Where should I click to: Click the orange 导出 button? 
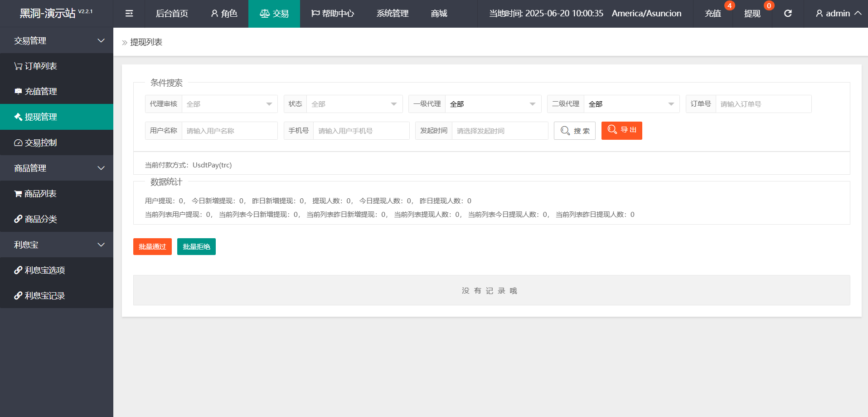click(622, 131)
